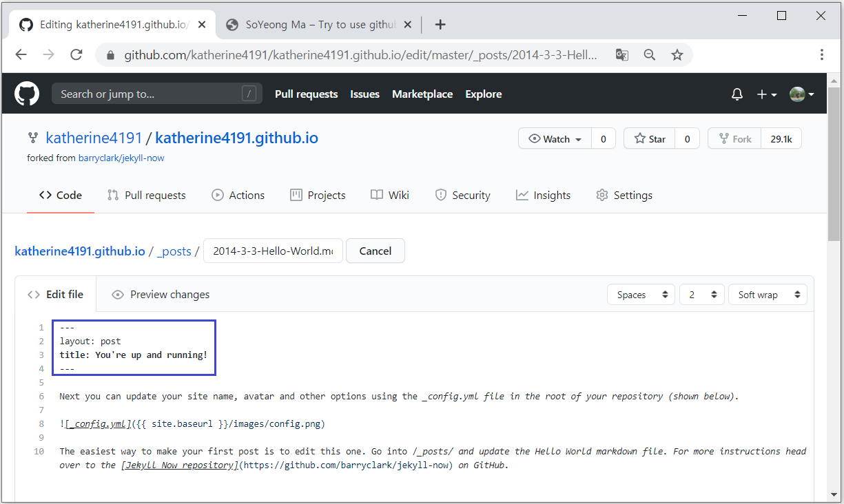Click the Fork button

[x=734, y=138]
